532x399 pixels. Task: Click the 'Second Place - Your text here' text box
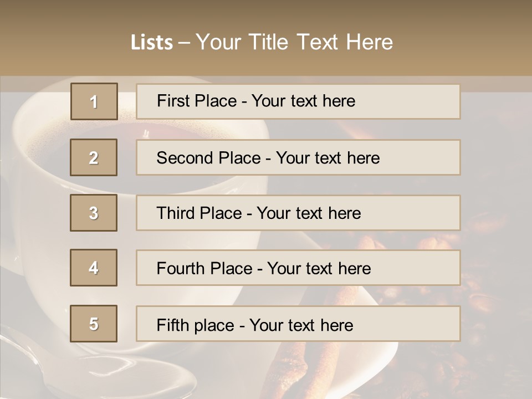click(298, 157)
